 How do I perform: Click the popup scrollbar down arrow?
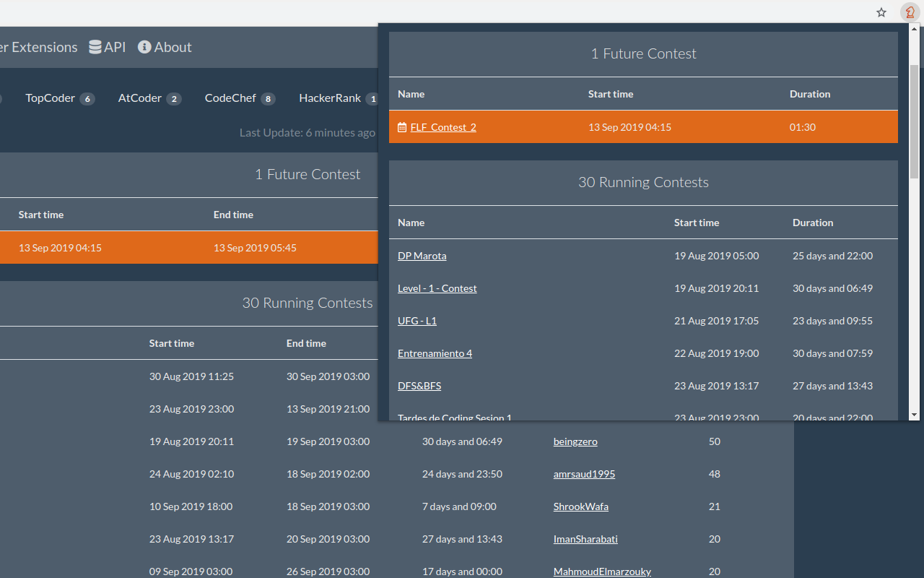[914, 415]
